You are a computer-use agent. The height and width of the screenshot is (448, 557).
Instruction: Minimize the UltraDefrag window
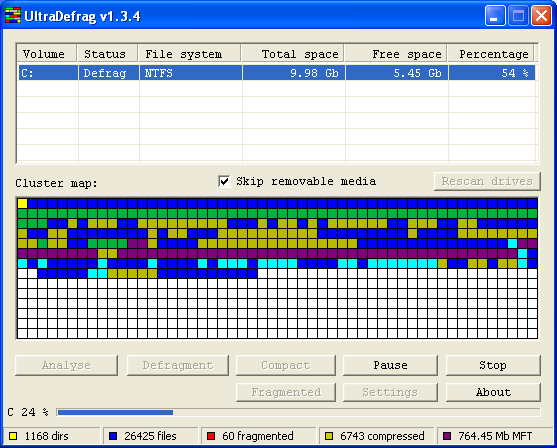(x=495, y=16)
